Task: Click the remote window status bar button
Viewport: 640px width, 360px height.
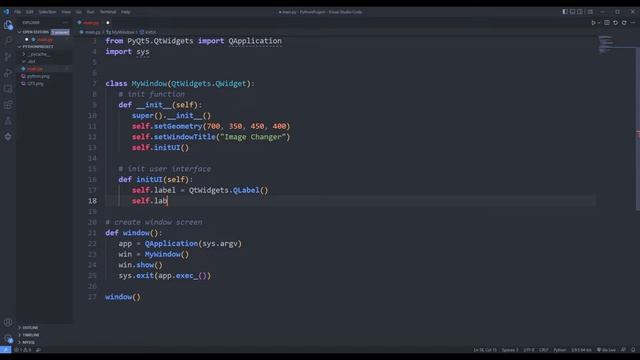Action: (x=6, y=350)
